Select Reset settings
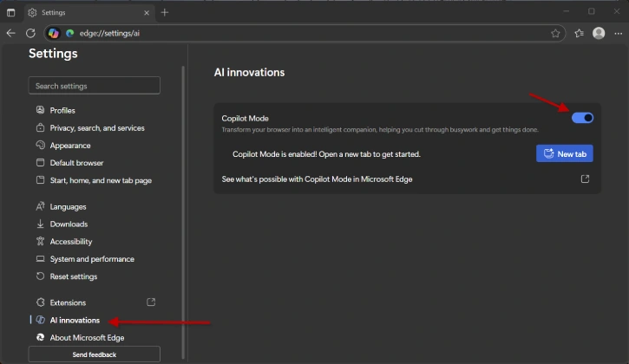Image resolution: width=629 pixels, height=364 pixels. click(74, 276)
